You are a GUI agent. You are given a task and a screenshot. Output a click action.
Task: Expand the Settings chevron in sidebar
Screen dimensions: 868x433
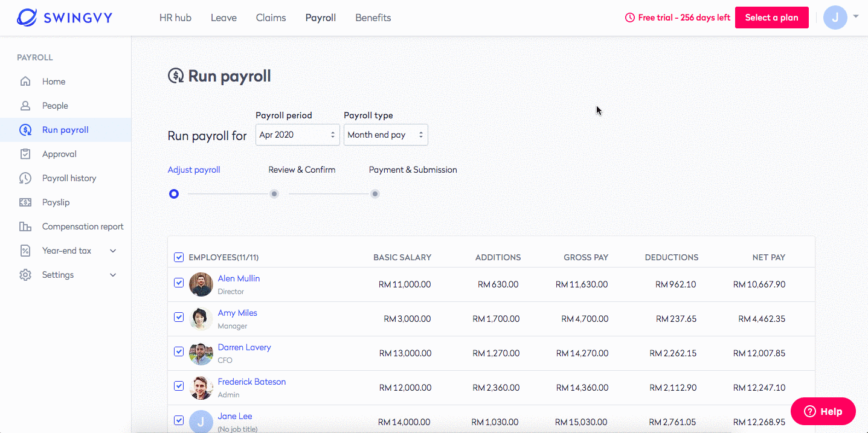click(113, 275)
